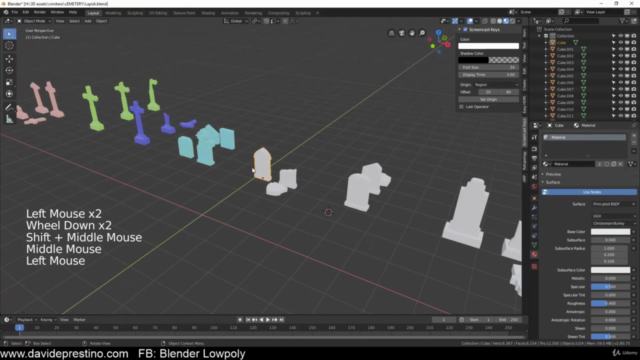Enable the Last Operator checkbox
Screen dimensions: 640x360
coord(462,107)
